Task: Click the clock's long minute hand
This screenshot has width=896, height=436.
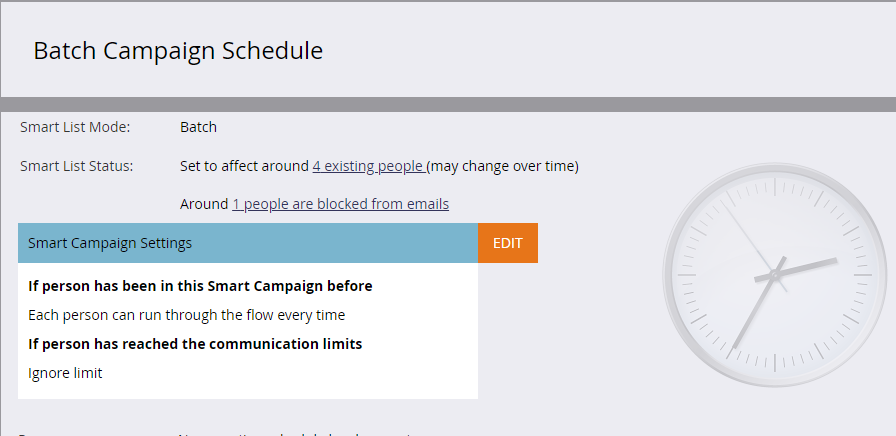Action: point(752,313)
